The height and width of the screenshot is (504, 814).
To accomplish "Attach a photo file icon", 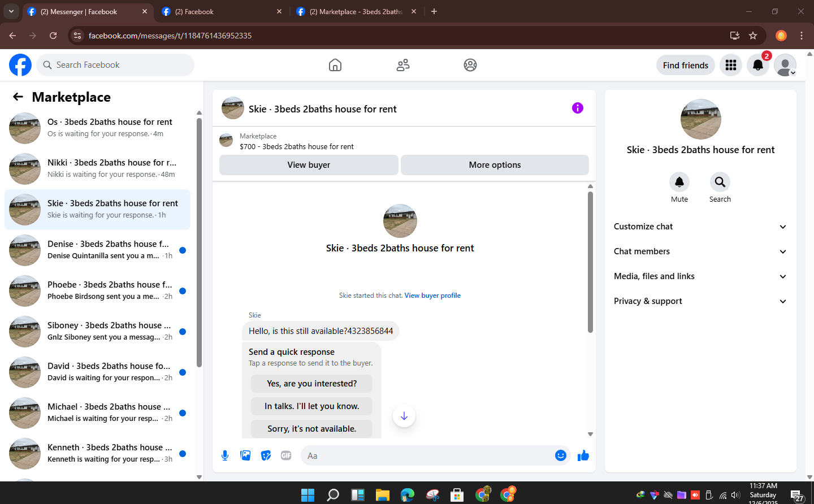I will click(245, 455).
